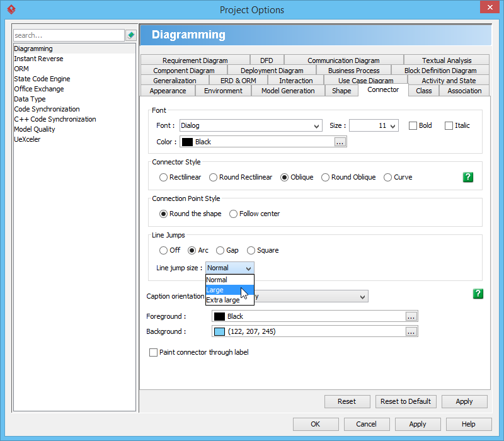Viewport: 504px width, 441px height.
Task: Switch to the Shape tab
Action: [341, 91]
